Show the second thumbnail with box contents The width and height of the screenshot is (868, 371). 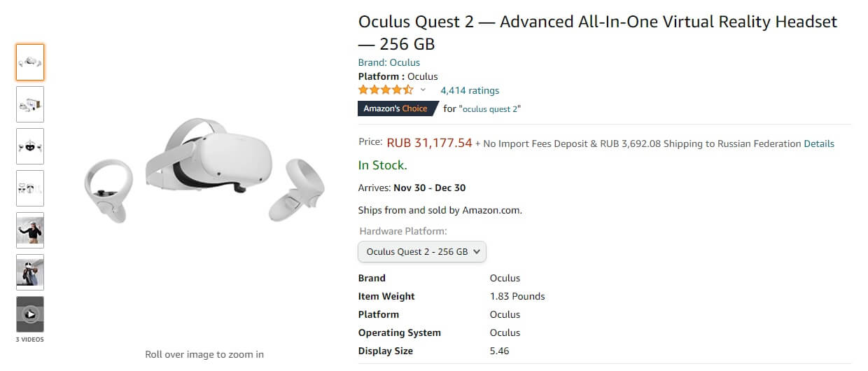[30, 104]
